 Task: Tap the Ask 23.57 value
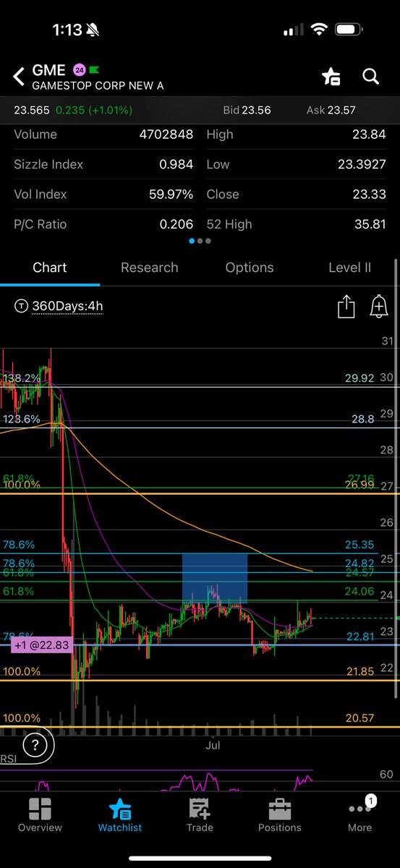pyautogui.click(x=331, y=110)
